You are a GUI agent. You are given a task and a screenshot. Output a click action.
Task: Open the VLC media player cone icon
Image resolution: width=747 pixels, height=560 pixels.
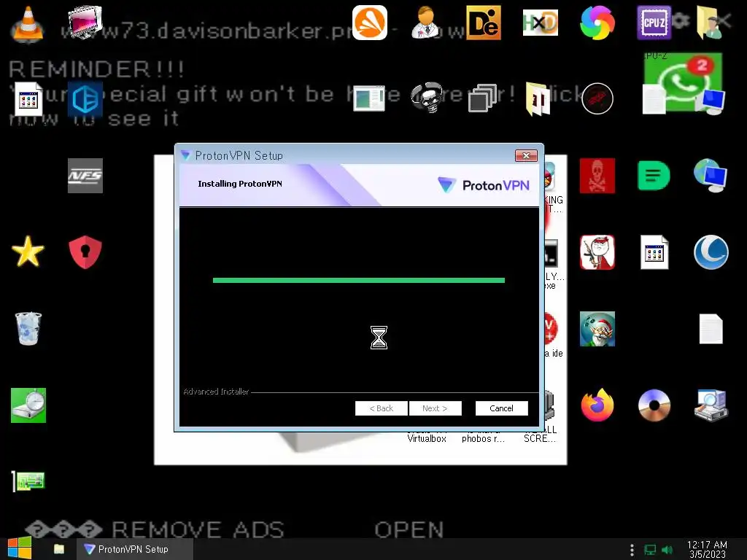[28, 24]
